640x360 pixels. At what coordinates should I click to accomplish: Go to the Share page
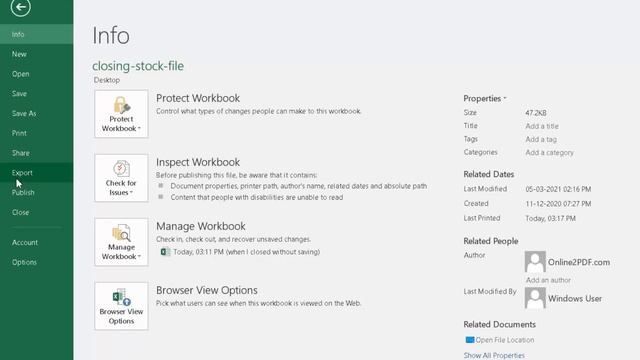[37, 153]
